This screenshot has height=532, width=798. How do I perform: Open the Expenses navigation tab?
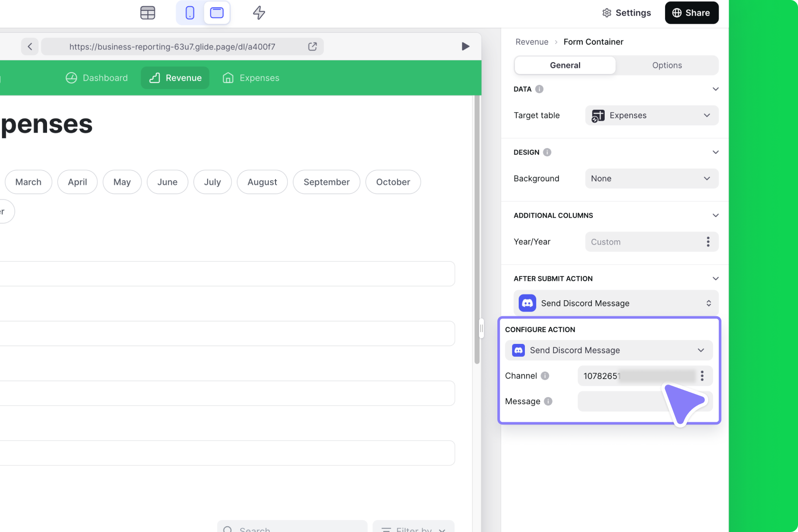point(251,78)
